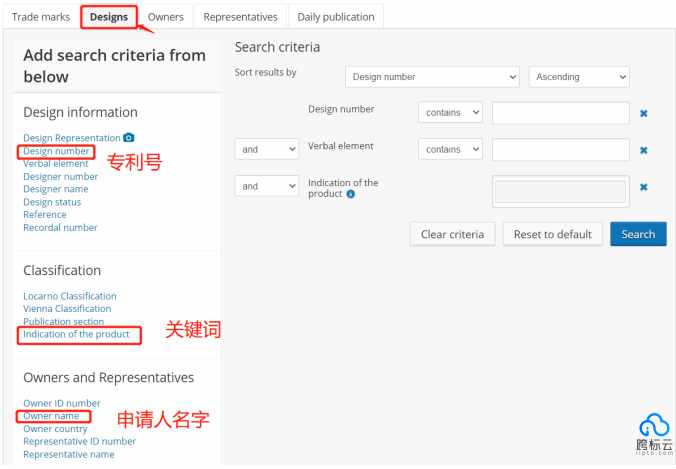Screen dimensions: 676x469
Task: Remove the Indication of the product row
Action: point(644,187)
